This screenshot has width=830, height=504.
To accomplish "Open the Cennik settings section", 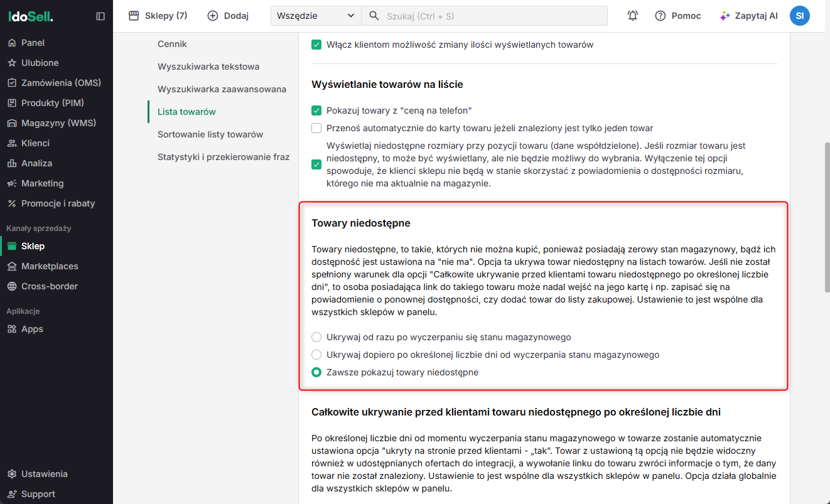I will click(x=172, y=44).
